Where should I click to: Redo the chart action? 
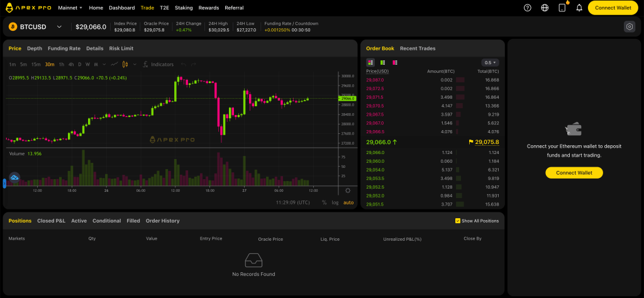click(194, 65)
